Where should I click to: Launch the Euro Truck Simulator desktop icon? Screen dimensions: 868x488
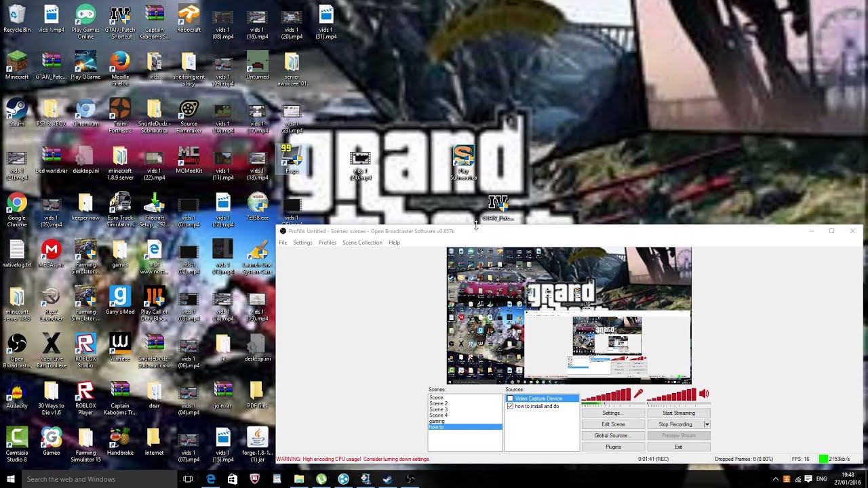[x=120, y=210]
